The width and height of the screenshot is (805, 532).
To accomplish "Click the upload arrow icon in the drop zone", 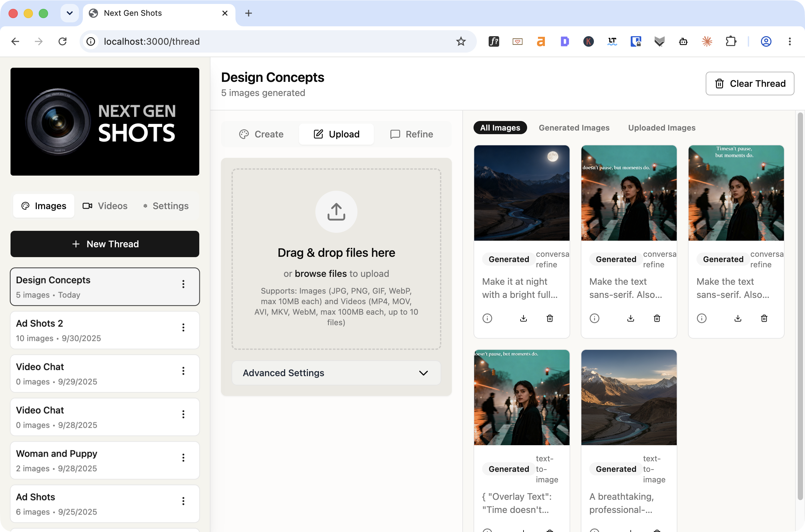I will coord(336,212).
